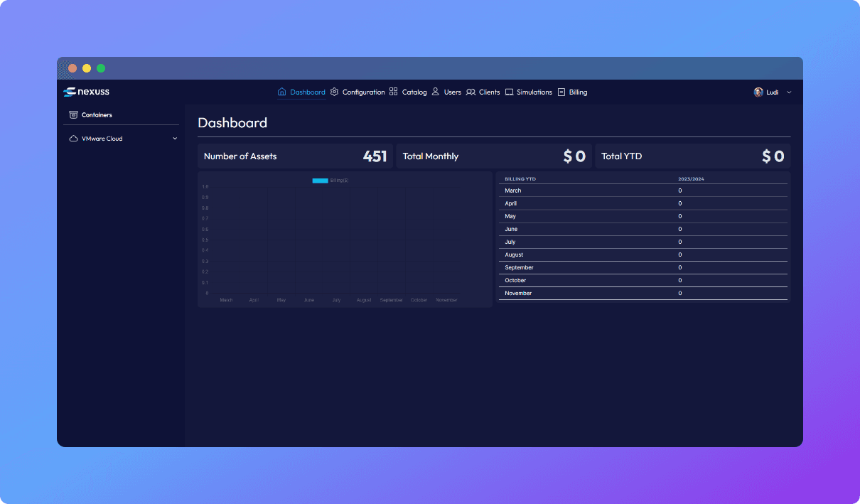Click the Users person icon
Image resolution: width=860 pixels, height=504 pixels.
tap(436, 92)
